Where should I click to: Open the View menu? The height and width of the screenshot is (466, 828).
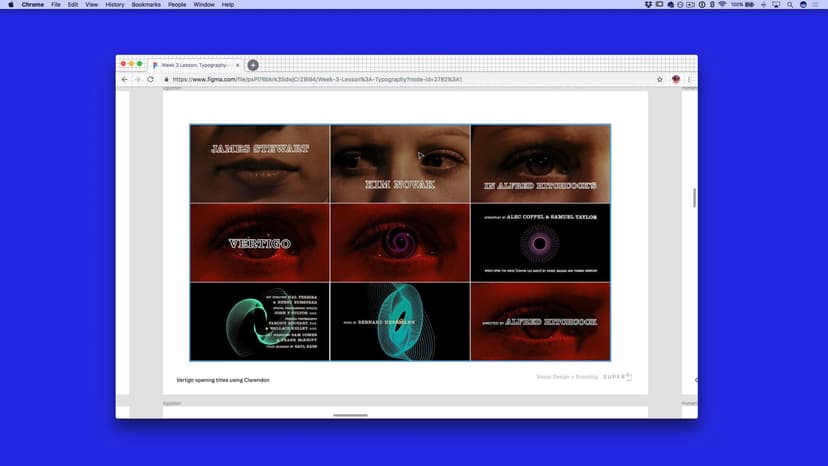(91, 5)
